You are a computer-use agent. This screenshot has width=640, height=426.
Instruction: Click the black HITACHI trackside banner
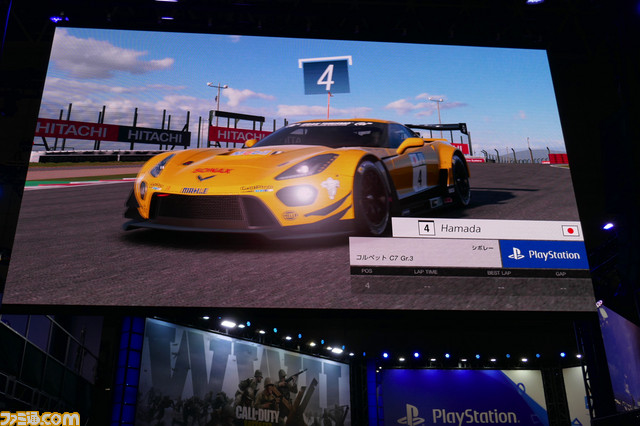[x=154, y=137]
